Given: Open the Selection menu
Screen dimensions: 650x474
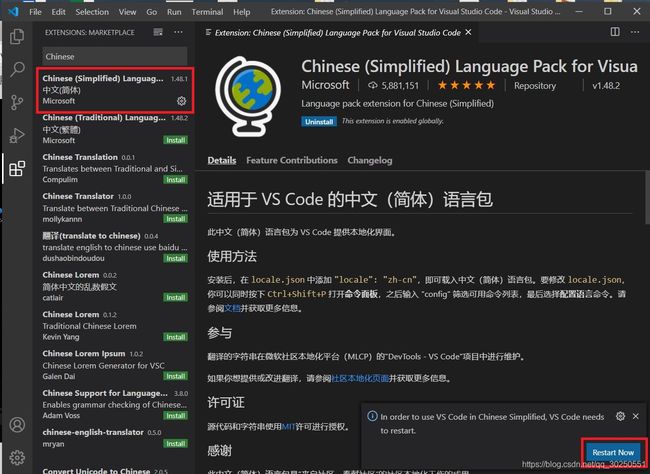Looking at the screenshot, I should click(92, 12).
